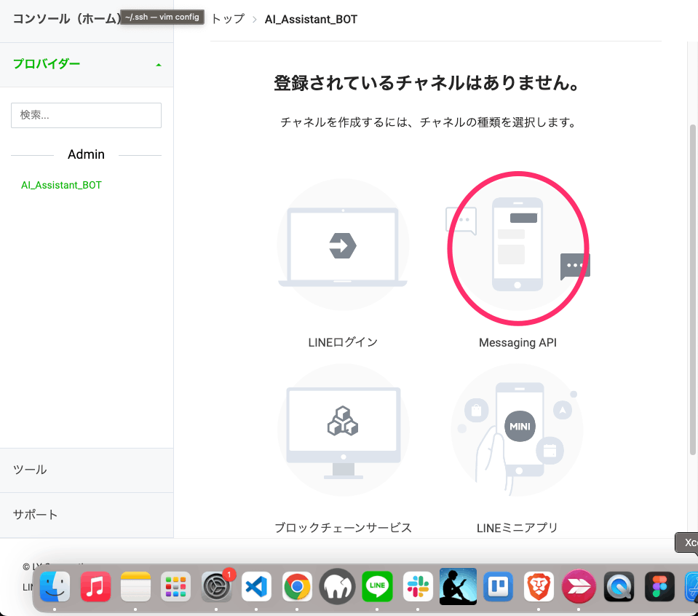Click the page's vertical scrollbar

pos(692,290)
